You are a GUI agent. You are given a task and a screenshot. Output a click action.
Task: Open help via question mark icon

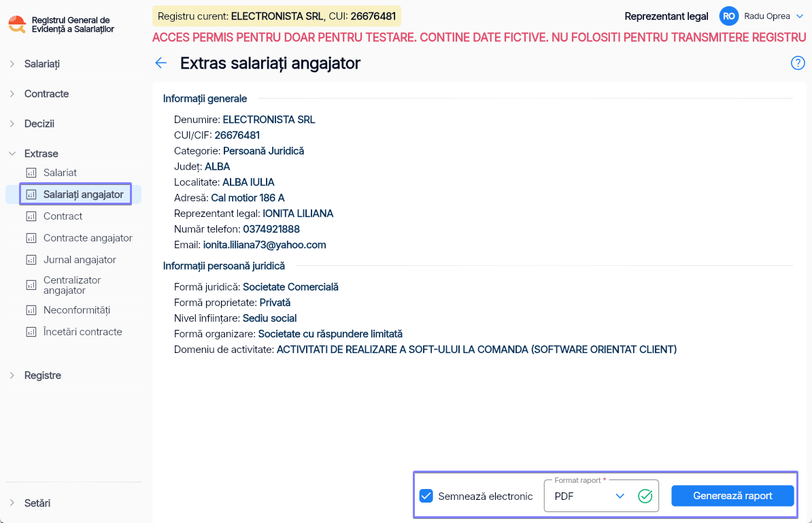[x=798, y=63]
